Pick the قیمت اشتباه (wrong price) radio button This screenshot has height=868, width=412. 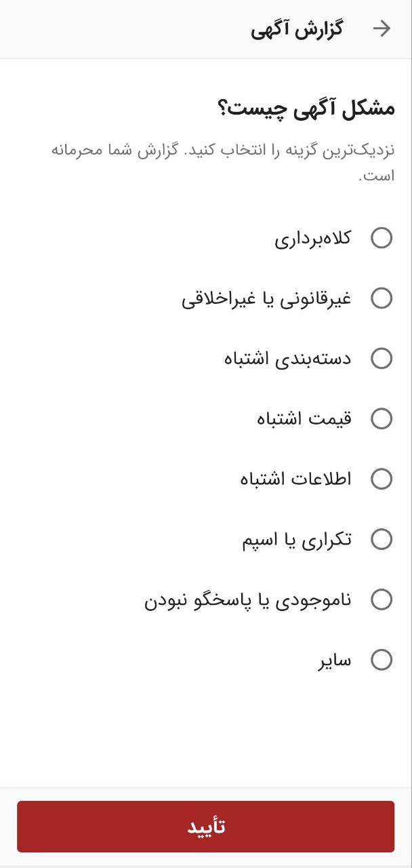[382, 418]
